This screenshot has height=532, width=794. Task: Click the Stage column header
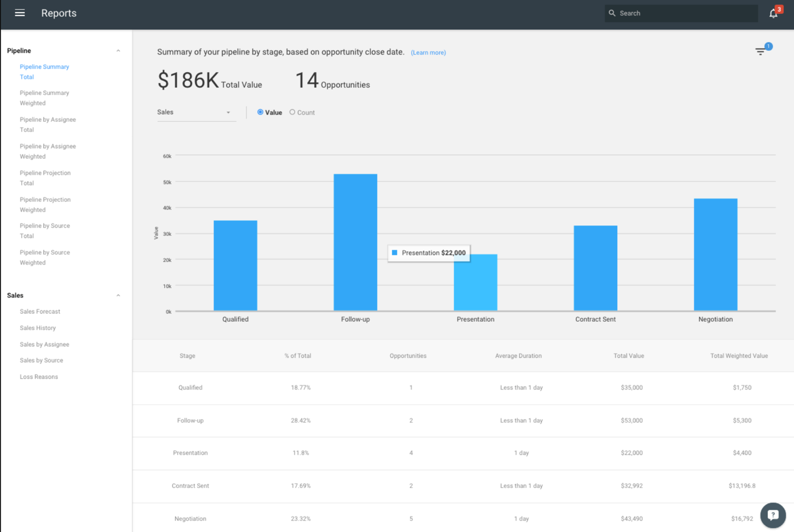(x=187, y=356)
